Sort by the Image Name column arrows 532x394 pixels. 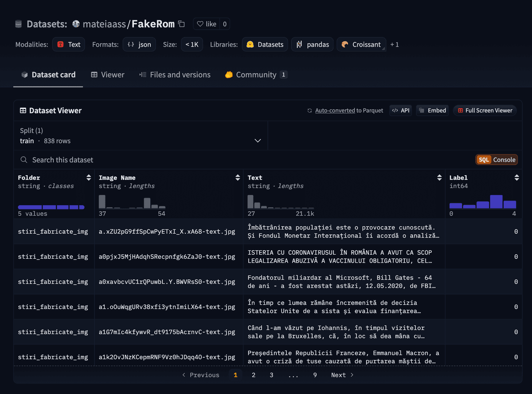[238, 178]
